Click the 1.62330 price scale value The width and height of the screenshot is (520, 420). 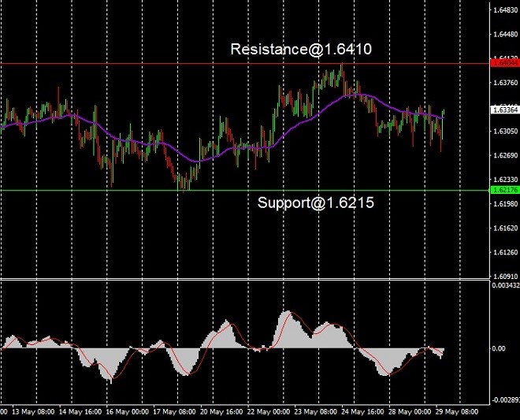pyautogui.click(x=506, y=180)
